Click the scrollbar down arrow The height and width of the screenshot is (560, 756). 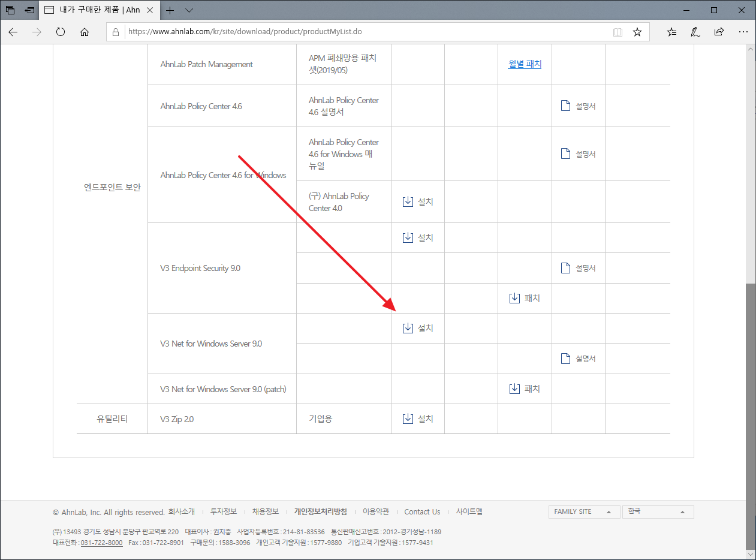click(750, 555)
